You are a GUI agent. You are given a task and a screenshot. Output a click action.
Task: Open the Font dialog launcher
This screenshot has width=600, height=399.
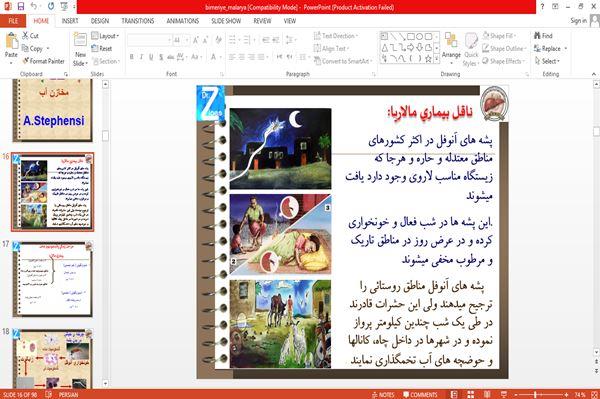click(x=222, y=74)
